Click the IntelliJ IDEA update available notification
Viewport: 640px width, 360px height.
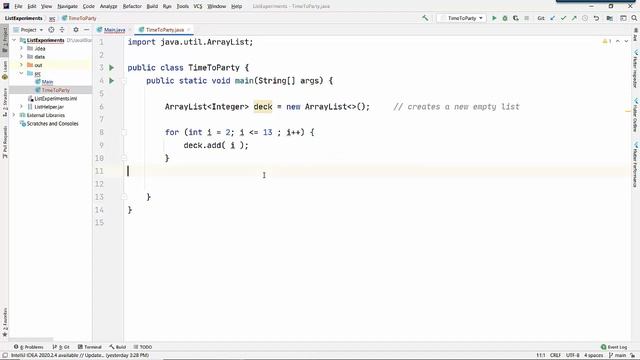pos(80,356)
